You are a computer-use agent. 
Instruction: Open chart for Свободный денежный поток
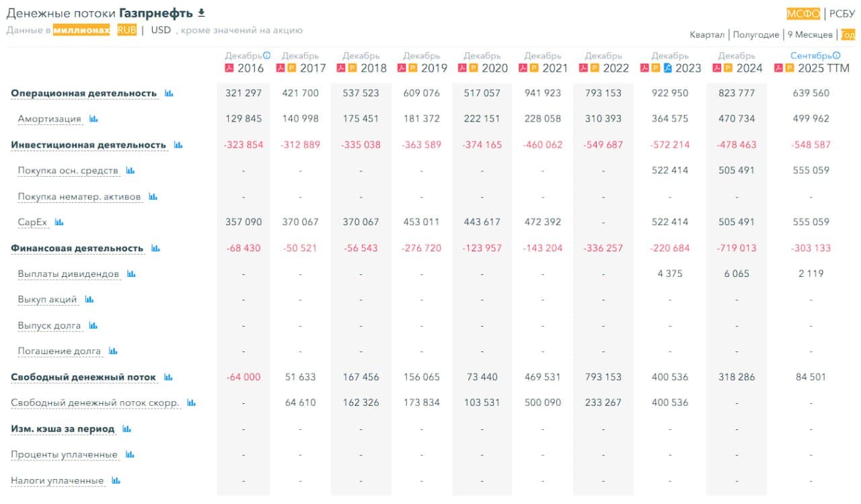(168, 378)
